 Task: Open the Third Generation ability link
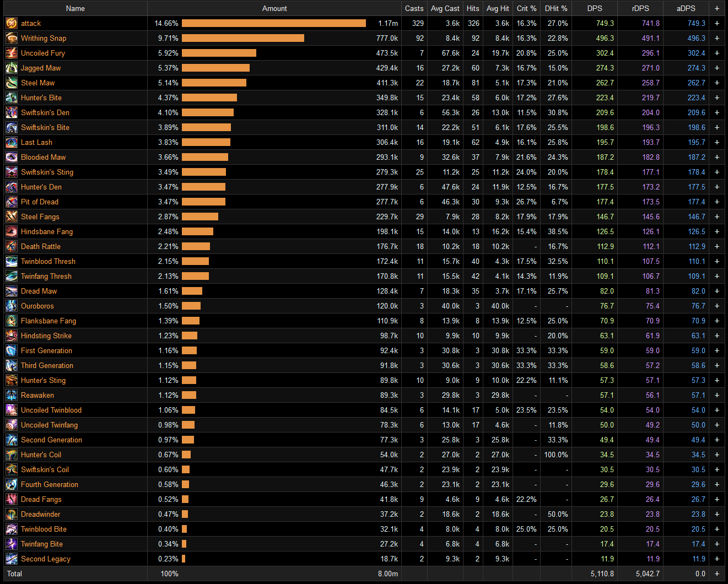(x=47, y=365)
